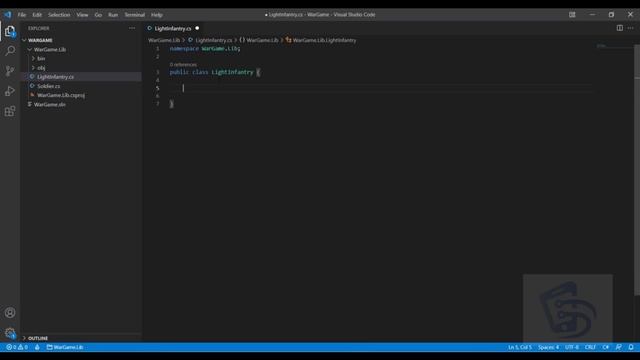Click 'C#' language mode selector
640x360 pixels.
(x=606, y=347)
